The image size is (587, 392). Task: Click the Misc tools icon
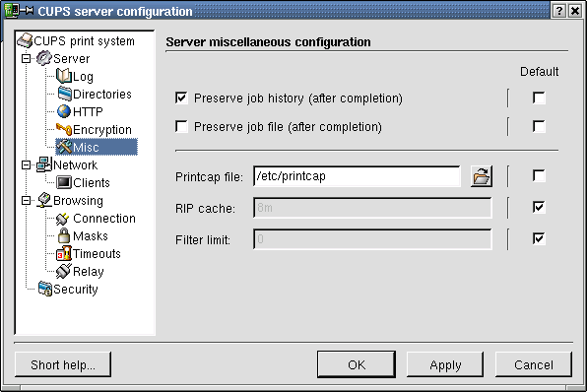pos(64,147)
